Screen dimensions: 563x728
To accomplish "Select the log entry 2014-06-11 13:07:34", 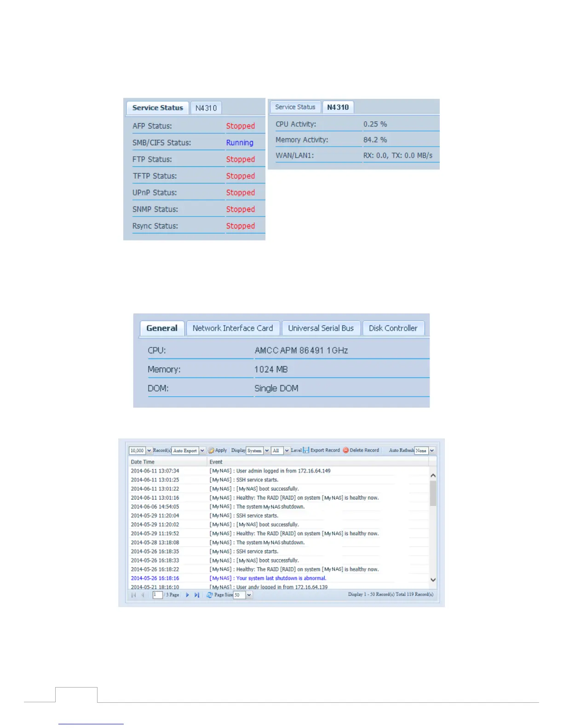I will coord(278,471).
